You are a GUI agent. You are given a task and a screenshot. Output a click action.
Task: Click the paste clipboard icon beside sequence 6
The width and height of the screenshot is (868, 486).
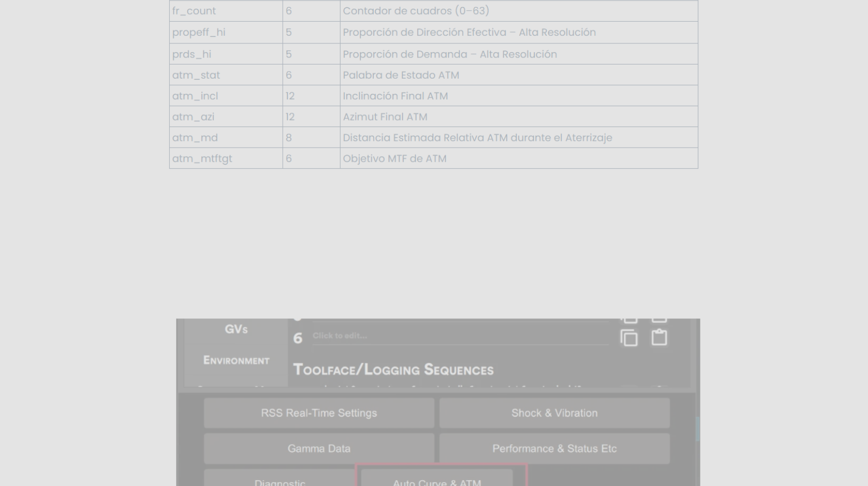pyautogui.click(x=659, y=337)
